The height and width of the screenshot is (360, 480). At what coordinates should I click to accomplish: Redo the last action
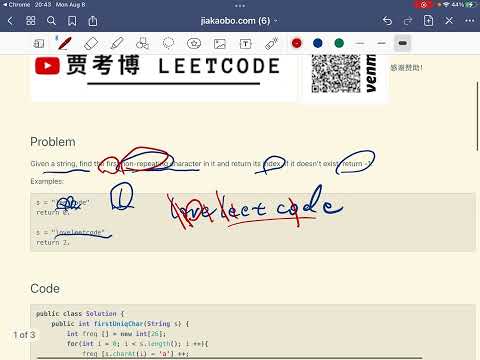[408, 21]
